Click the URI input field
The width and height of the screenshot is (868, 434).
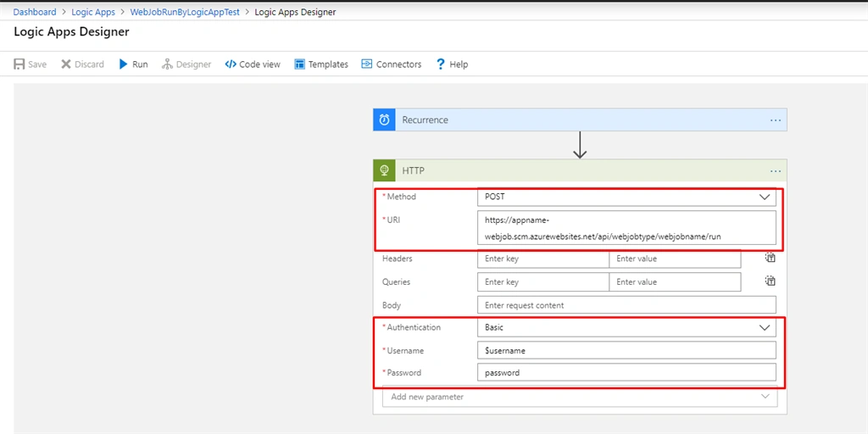coord(626,228)
